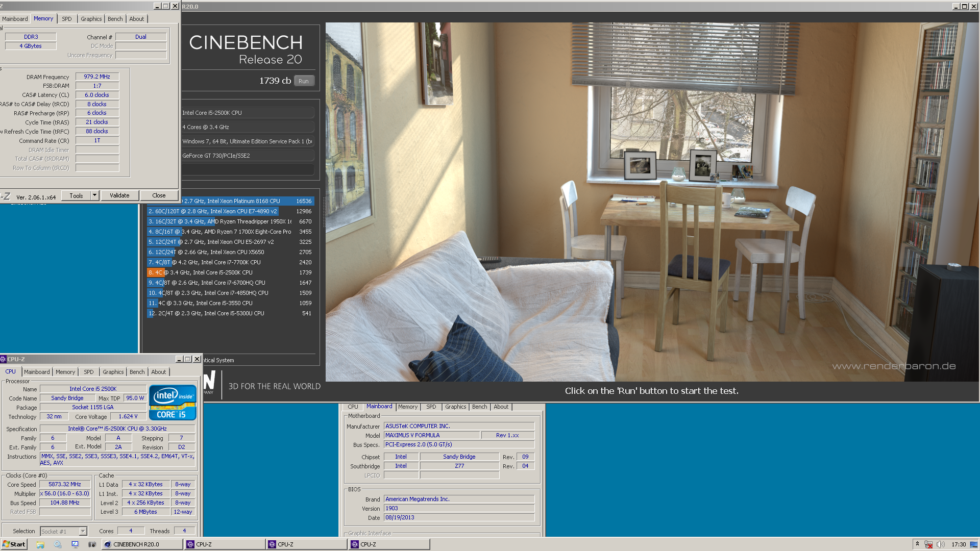
Task: Open Graphics tab in bottom-center CPU-Z window
Action: (456, 407)
